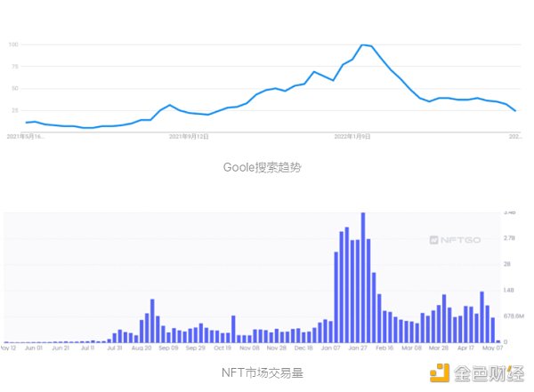Select the '2022年1月9日' date axis label
Image resolution: width=534 pixels, height=392 pixels.
[352, 137]
